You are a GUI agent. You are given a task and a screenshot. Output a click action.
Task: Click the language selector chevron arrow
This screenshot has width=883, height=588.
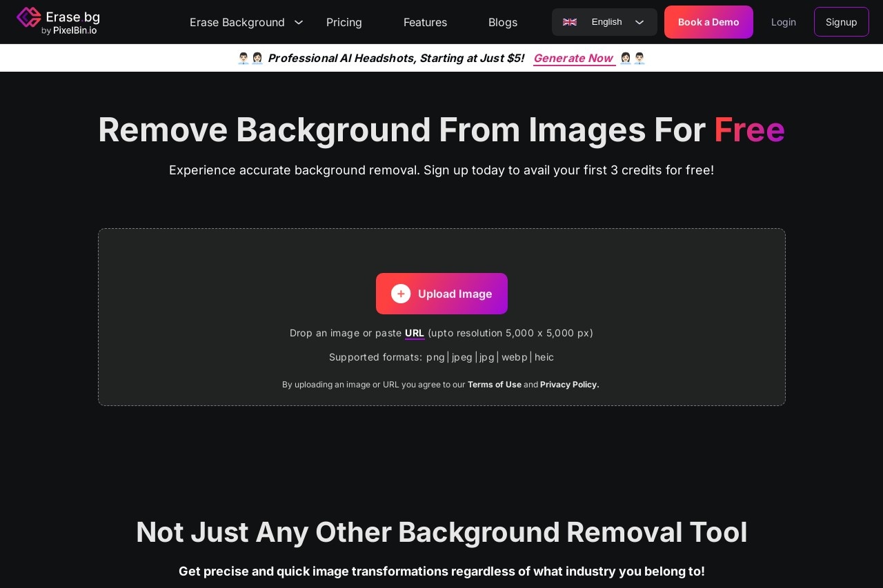click(639, 22)
